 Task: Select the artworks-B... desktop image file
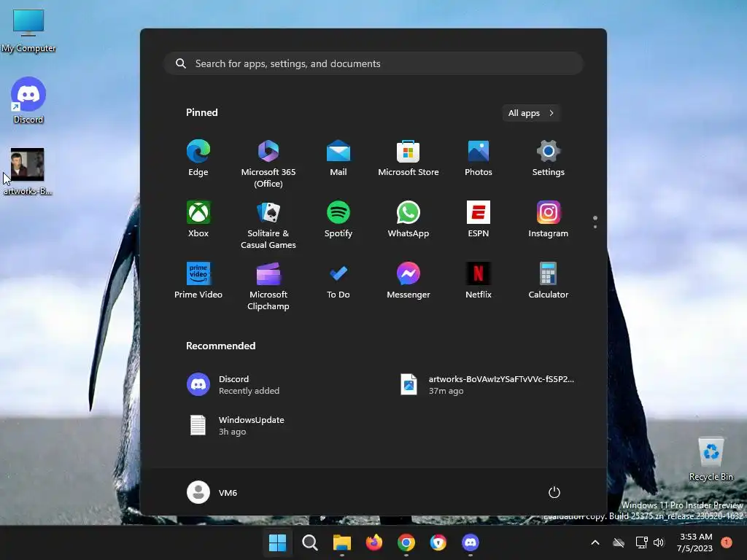(28, 172)
